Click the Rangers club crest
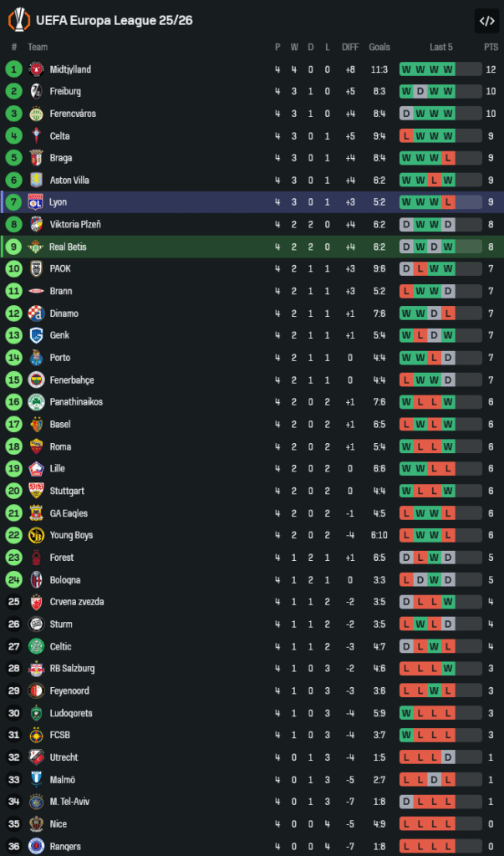The height and width of the screenshot is (856, 504). 36,847
